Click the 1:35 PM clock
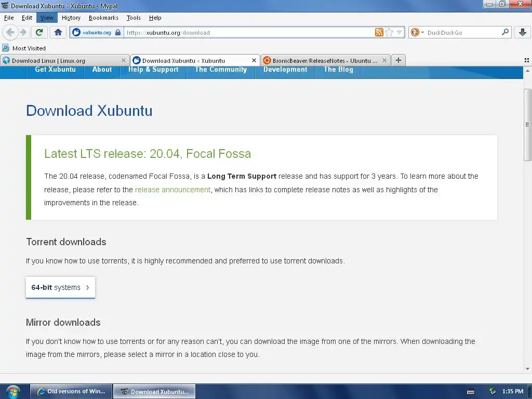 tap(513, 391)
